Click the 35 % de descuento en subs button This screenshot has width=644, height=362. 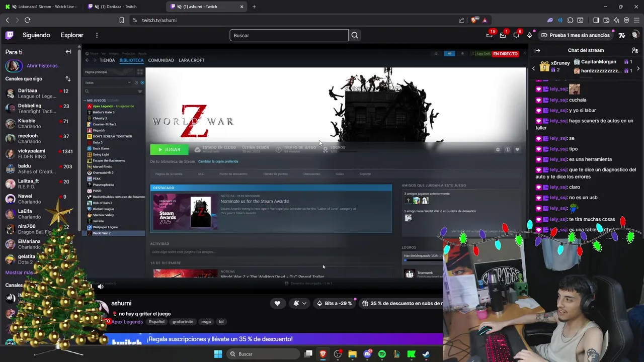(x=401, y=303)
